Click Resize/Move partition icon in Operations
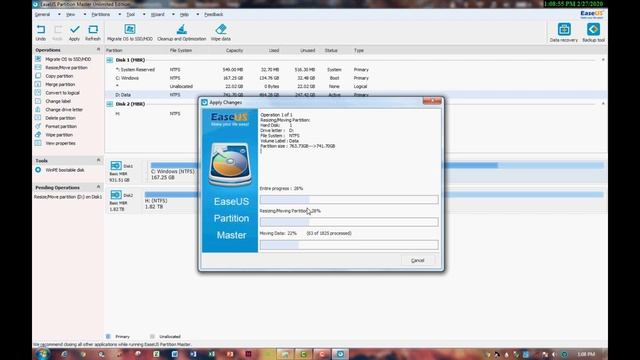Viewport: 640px width, 360px height. [x=38, y=67]
